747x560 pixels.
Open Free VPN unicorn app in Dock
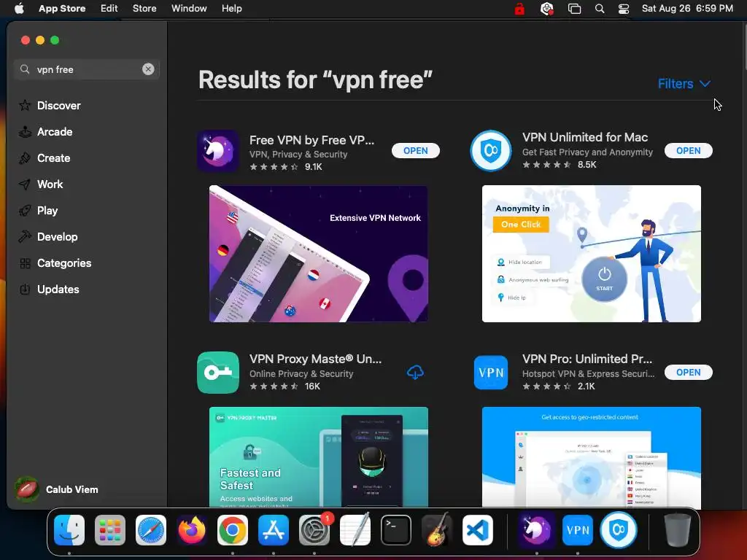537,530
